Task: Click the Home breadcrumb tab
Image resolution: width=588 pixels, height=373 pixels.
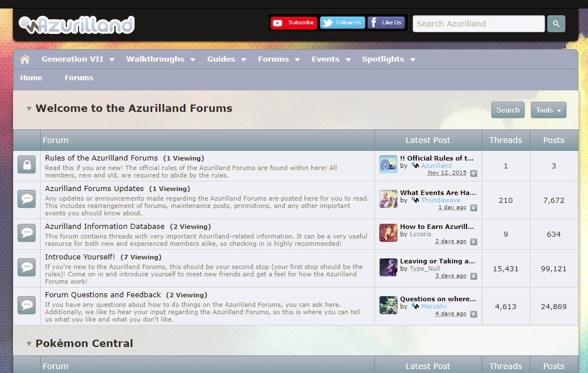Action: [31, 77]
